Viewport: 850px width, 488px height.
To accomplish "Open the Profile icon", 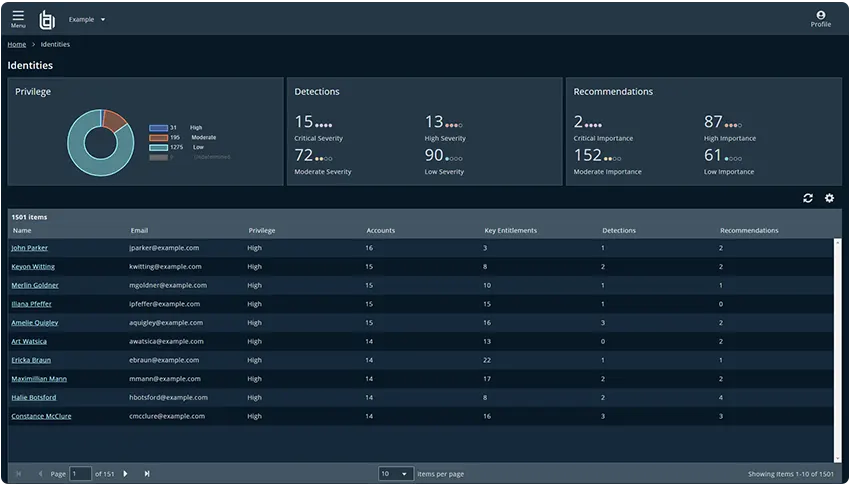I will 820,18.
